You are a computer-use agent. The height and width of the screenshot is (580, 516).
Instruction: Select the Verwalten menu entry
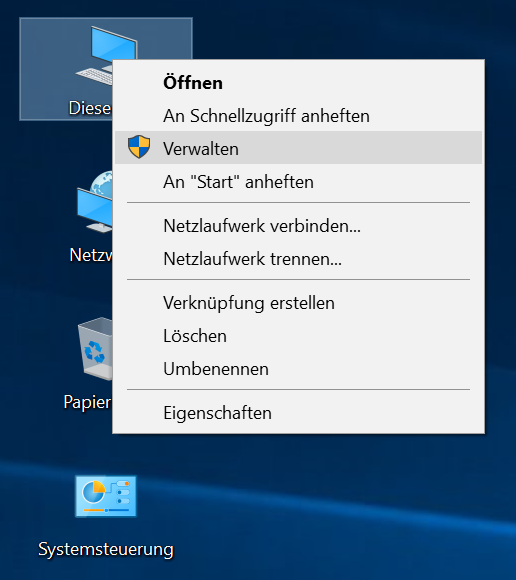coord(298,148)
